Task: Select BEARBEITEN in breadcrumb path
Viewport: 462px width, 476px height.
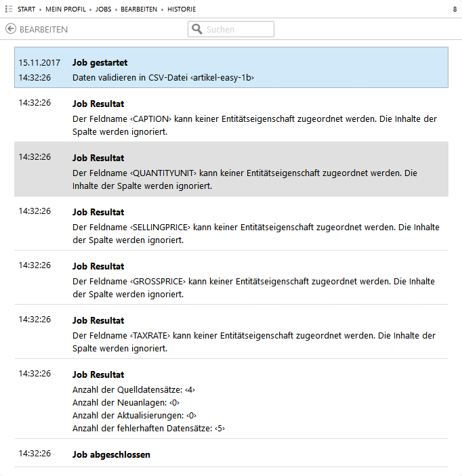Action: pos(139,9)
